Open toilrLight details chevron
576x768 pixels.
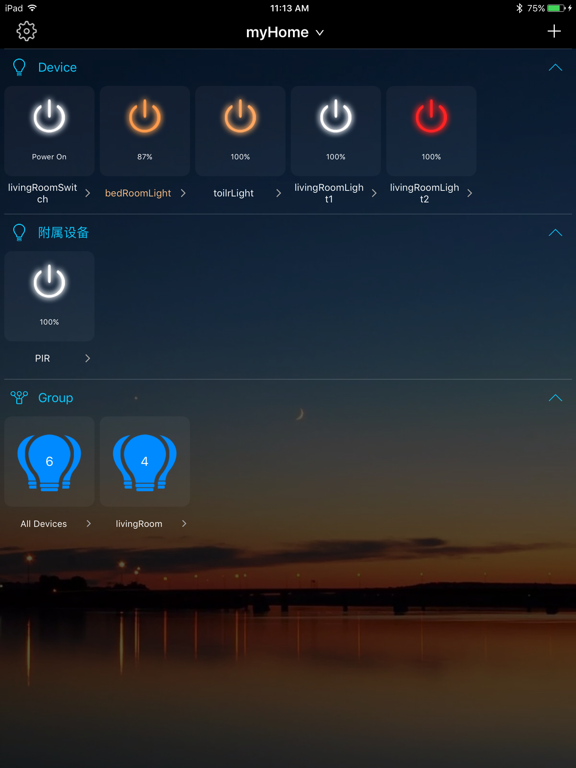tap(279, 193)
